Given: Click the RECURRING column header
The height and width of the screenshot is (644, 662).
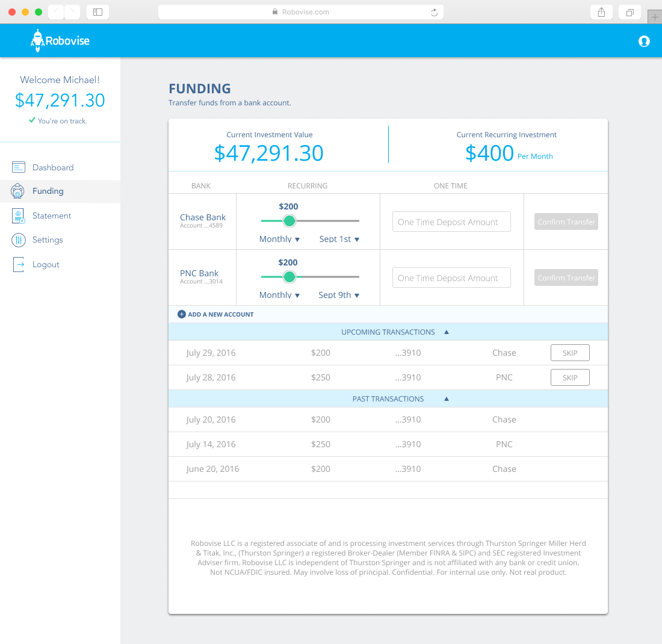Looking at the screenshot, I should (308, 186).
